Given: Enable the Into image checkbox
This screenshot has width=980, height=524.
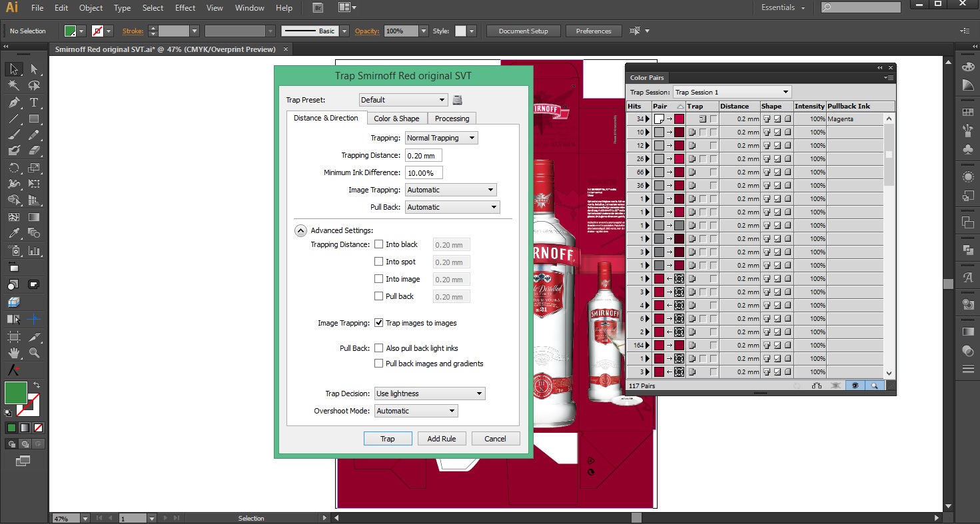Looking at the screenshot, I should point(379,279).
